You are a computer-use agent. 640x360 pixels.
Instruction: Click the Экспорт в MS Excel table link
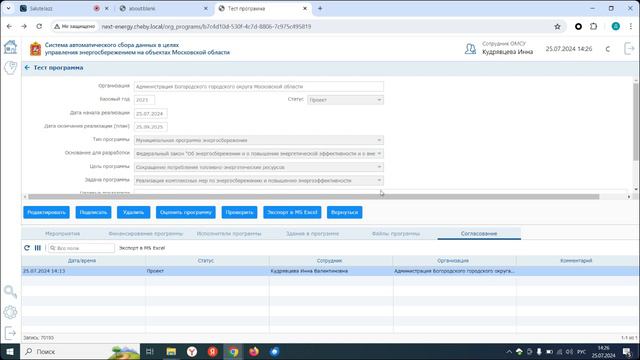tap(142, 248)
